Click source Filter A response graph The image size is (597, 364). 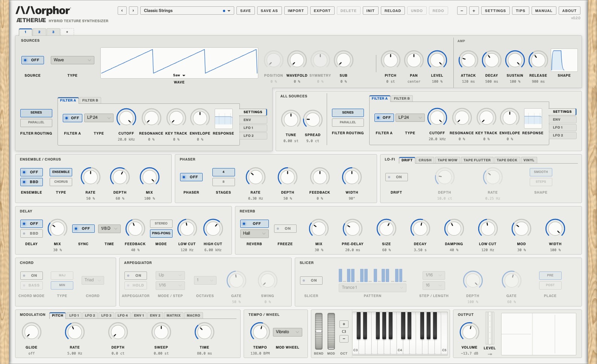224,119
